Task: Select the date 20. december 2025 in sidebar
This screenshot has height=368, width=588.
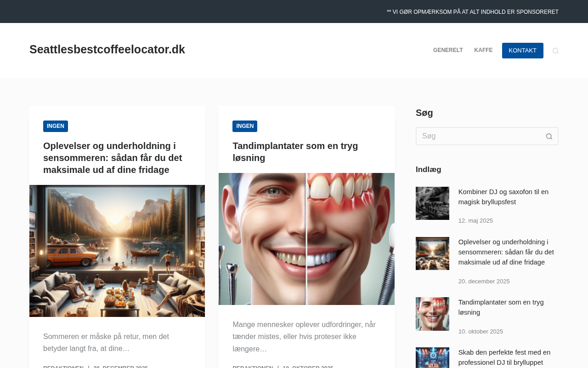Action: [484, 282]
